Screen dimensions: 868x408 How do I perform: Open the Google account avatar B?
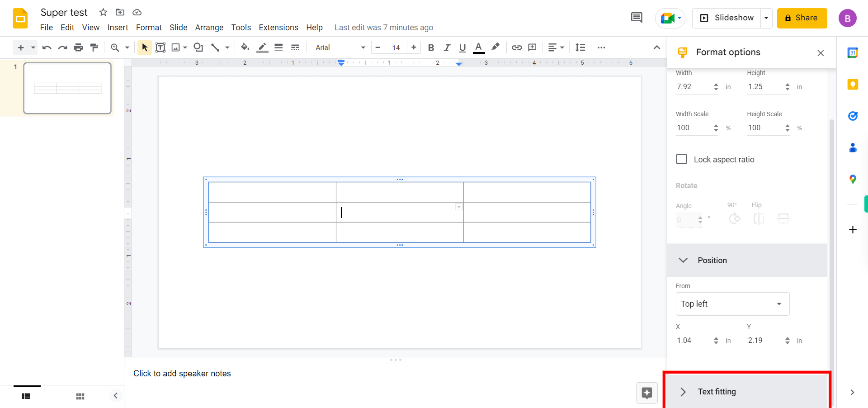pyautogui.click(x=848, y=18)
